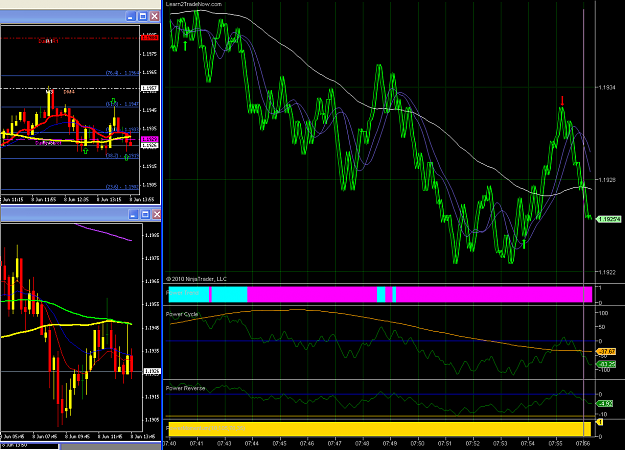Minimize the bottom-left chart window
The height and width of the screenshot is (450, 625).
coord(133,214)
